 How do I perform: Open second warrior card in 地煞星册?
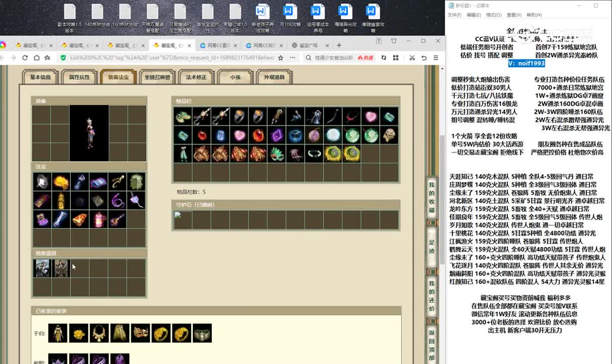(61, 268)
